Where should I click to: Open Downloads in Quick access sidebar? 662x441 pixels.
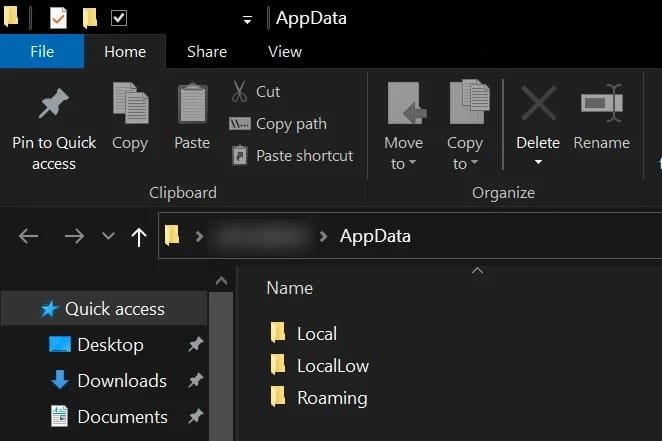tap(121, 381)
